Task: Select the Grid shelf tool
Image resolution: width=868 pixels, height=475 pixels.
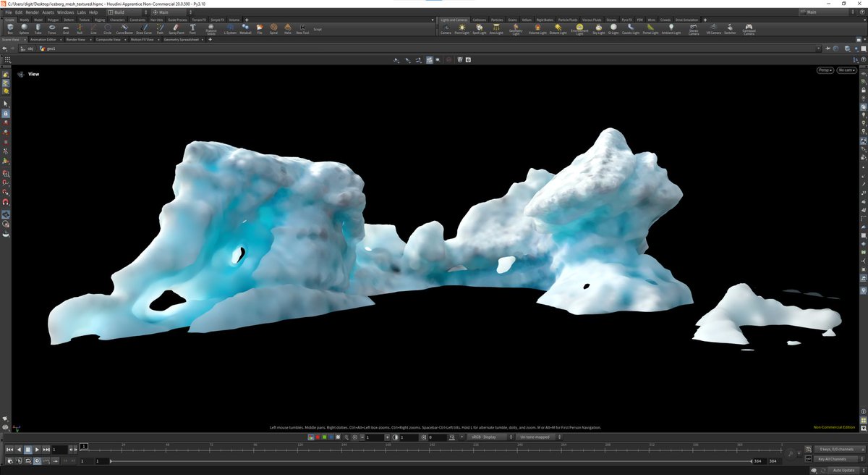Action: pos(65,29)
